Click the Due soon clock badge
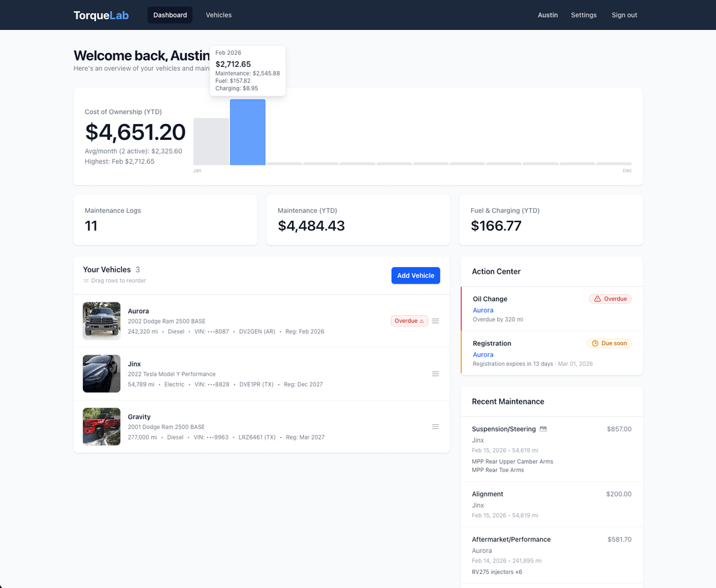This screenshot has height=588, width=716. 609,343
